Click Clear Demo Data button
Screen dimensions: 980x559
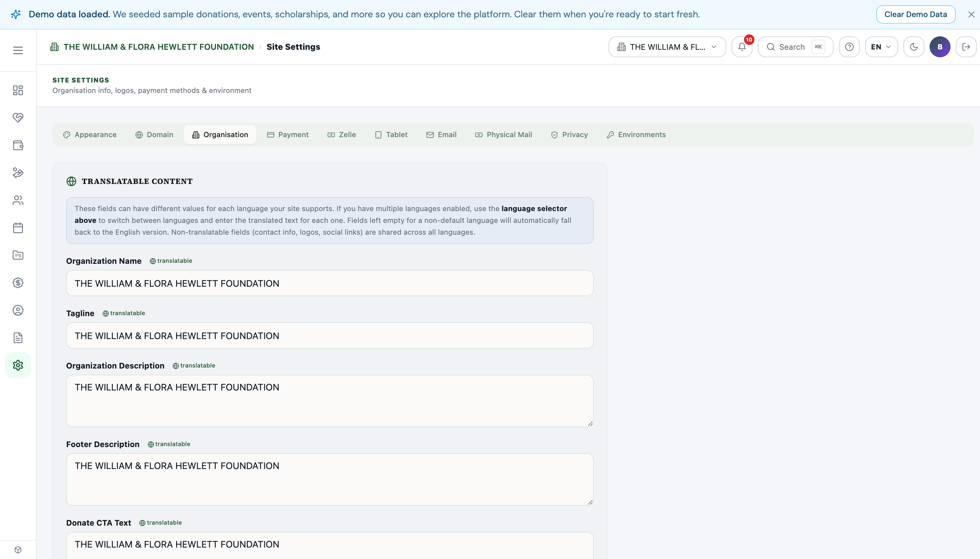tap(916, 15)
